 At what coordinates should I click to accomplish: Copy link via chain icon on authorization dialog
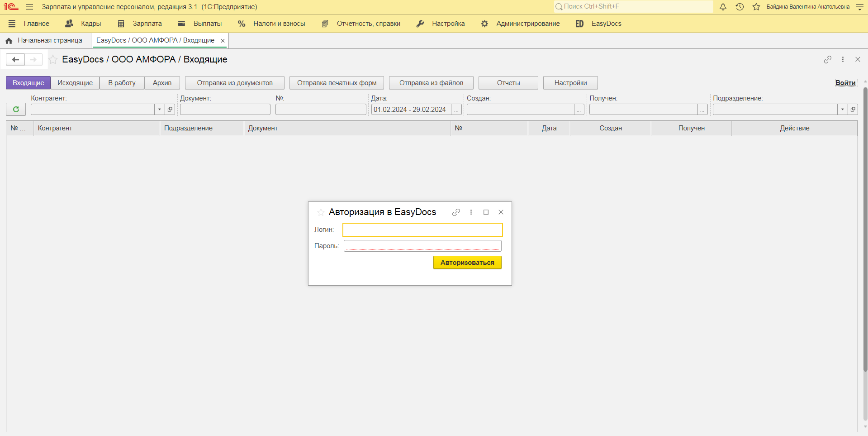tap(456, 212)
